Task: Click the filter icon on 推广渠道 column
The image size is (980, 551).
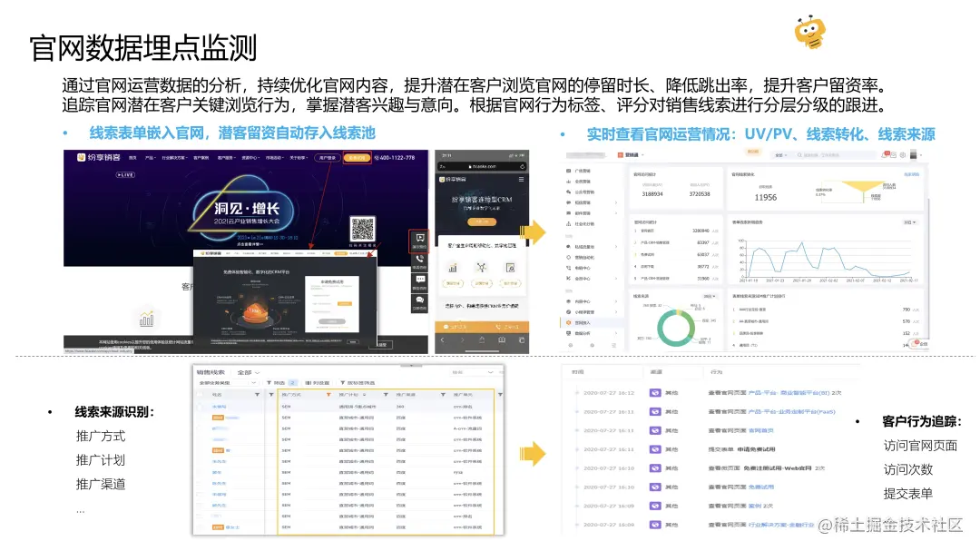Action: click(x=443, y=395)
